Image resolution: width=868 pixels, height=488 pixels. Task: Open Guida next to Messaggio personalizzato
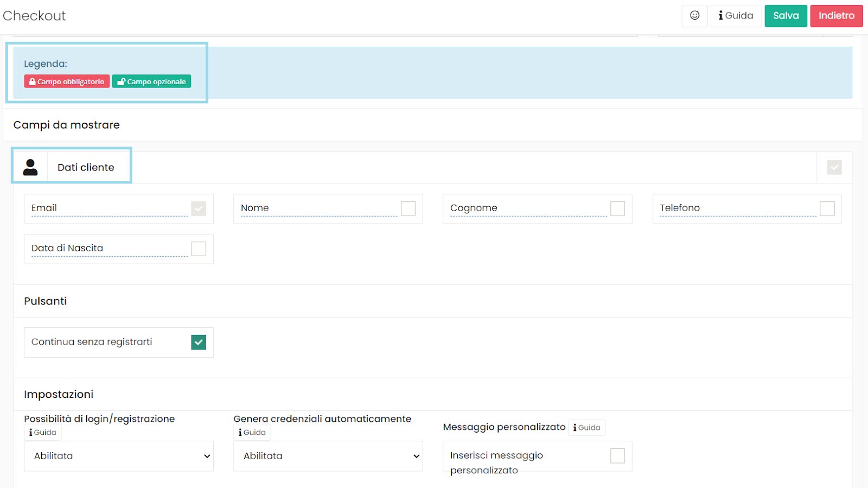click(x=586, y=428)
